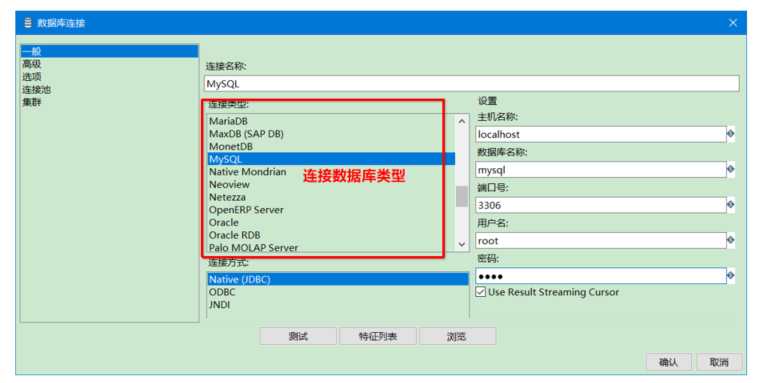Click the 测试 button
The width and height of the screenshot is (762, 383).
click(x=298, y=336)
